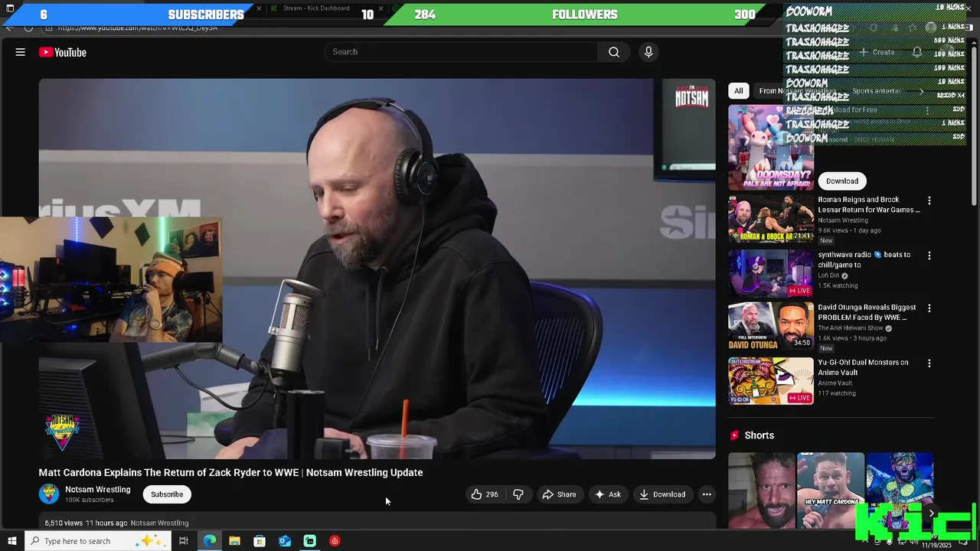
Task: Go to YouTube home via logo
Action: (x=63, y=52)
